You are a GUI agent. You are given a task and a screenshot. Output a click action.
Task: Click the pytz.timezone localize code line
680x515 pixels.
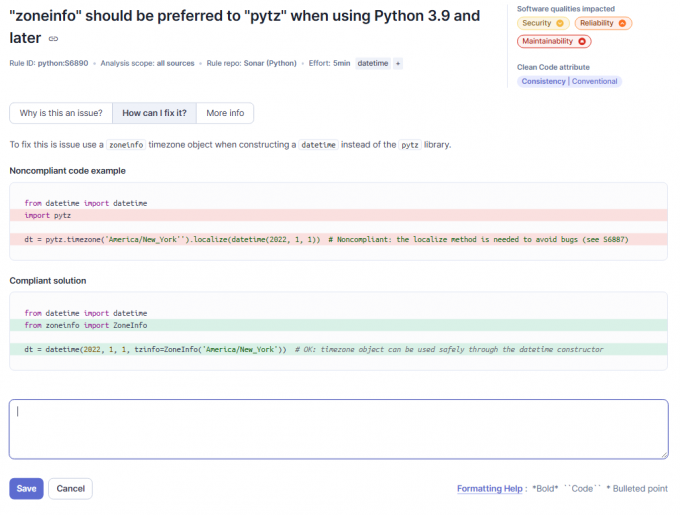(338, 239)
